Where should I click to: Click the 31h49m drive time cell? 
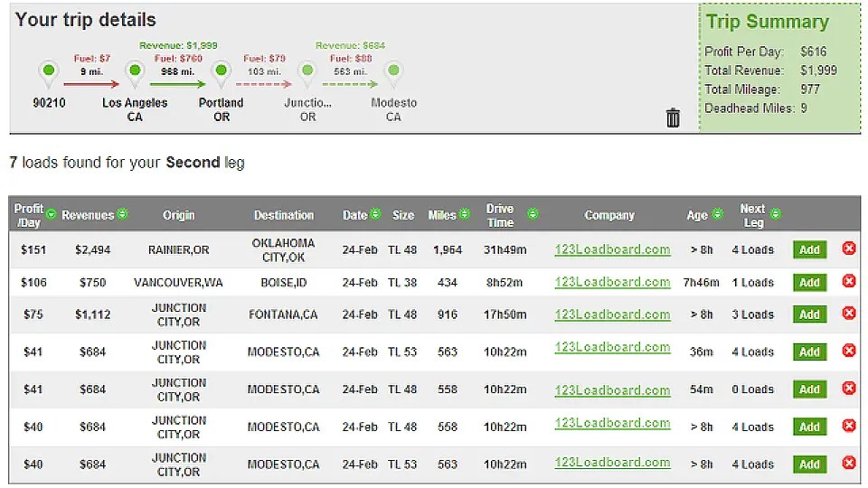point(505,250)
